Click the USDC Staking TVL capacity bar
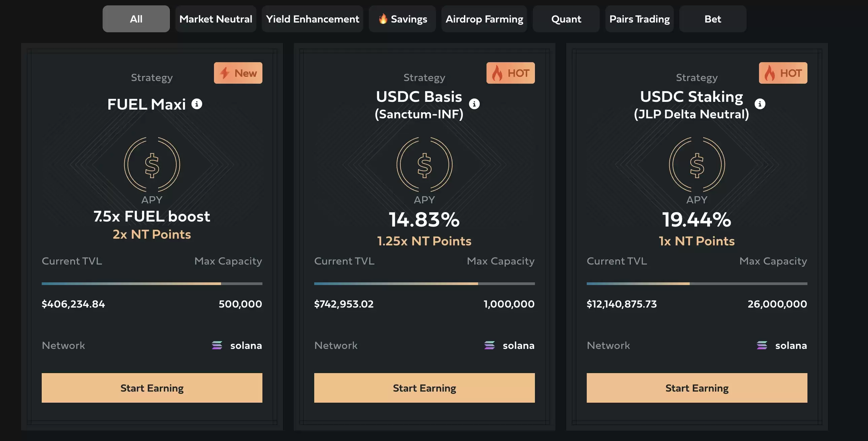The width and height of the screenshot is (868, 441). (697, 284)
